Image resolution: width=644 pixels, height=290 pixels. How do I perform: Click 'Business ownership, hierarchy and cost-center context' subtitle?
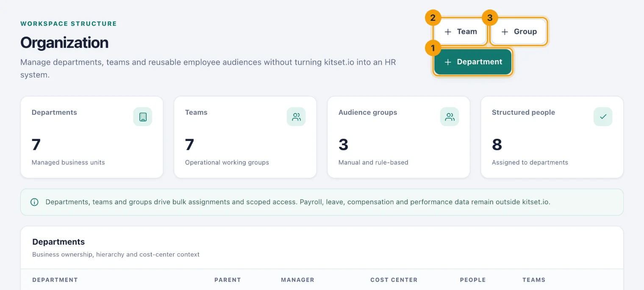point(116,255)
